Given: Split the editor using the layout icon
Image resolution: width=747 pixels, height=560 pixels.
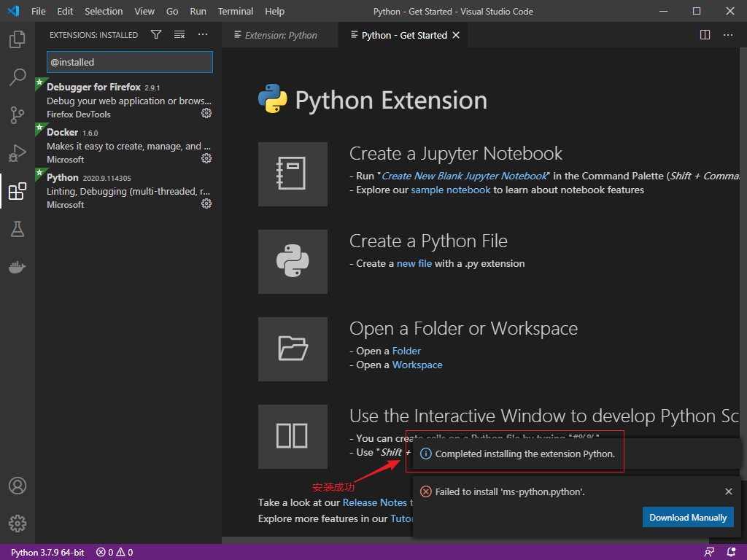Looking at the screenshot, I should click(x=704, y=34).
